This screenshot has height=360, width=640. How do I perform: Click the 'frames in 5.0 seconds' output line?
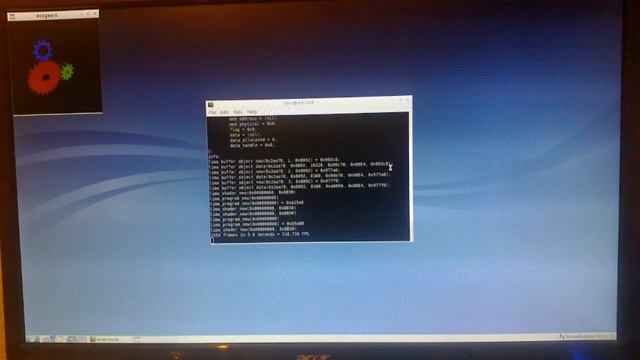[x=260, y=235]
